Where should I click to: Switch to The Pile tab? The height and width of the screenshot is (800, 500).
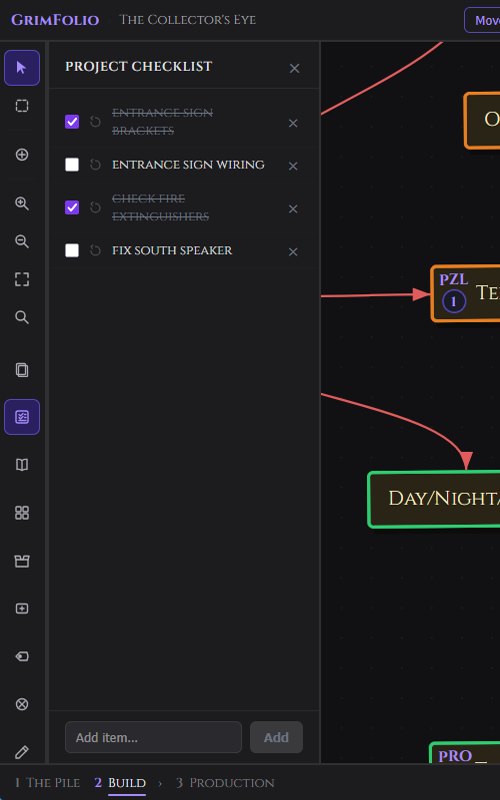click(x=47, y=783)
